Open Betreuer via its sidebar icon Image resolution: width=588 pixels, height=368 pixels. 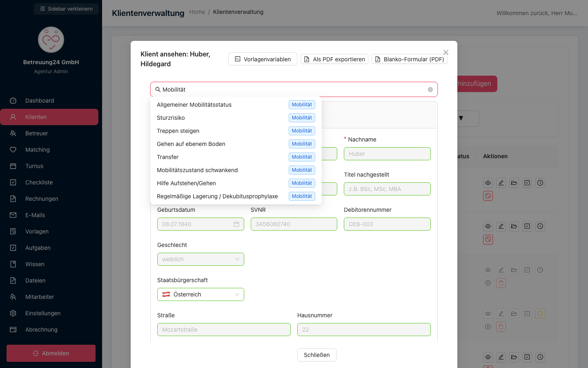(x=13, y=133)
